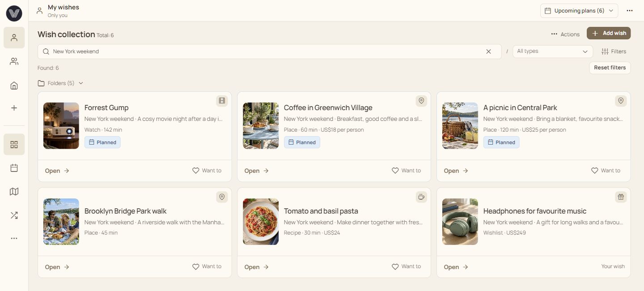Click the plus icon in left sidebar
The image size is (644, 291).
[x=14, y=108]
